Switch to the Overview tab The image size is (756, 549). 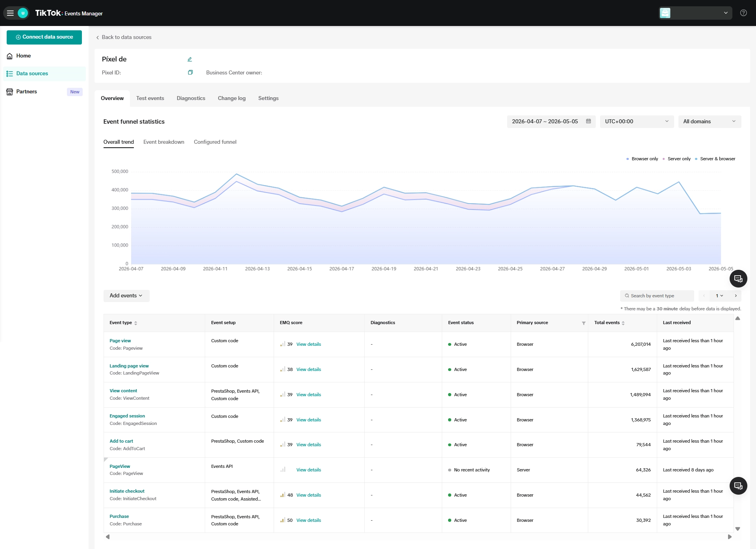click(112, 98)
